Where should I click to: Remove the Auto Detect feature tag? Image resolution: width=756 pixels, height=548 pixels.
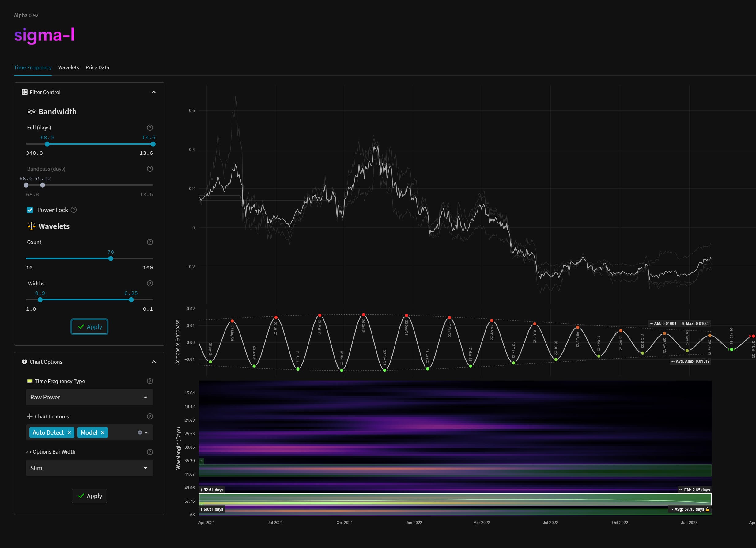(69, 432)
